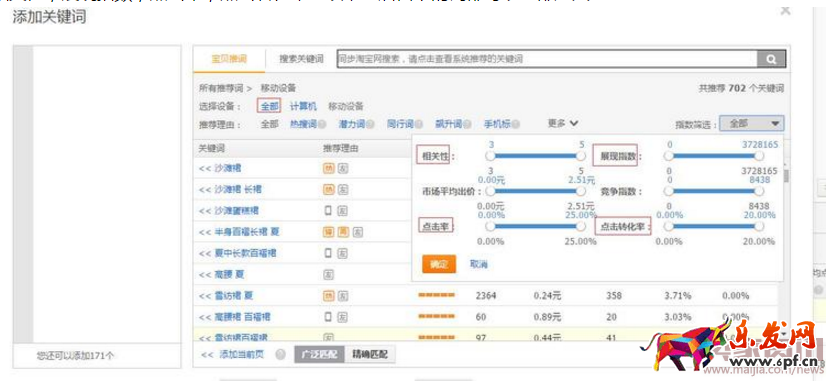Click 所有推荐词 breadcrumb

(221, 88)
